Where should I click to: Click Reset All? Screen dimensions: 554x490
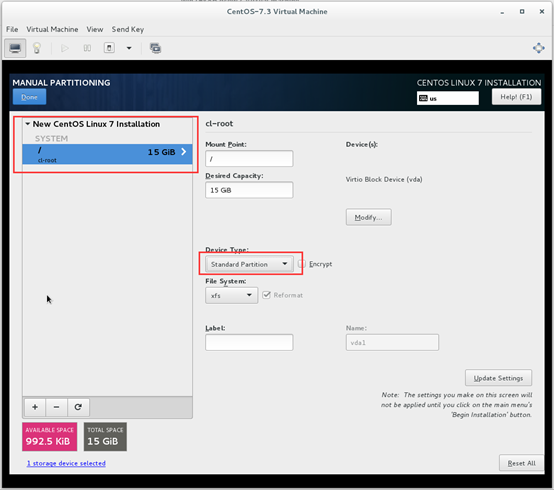521,463
